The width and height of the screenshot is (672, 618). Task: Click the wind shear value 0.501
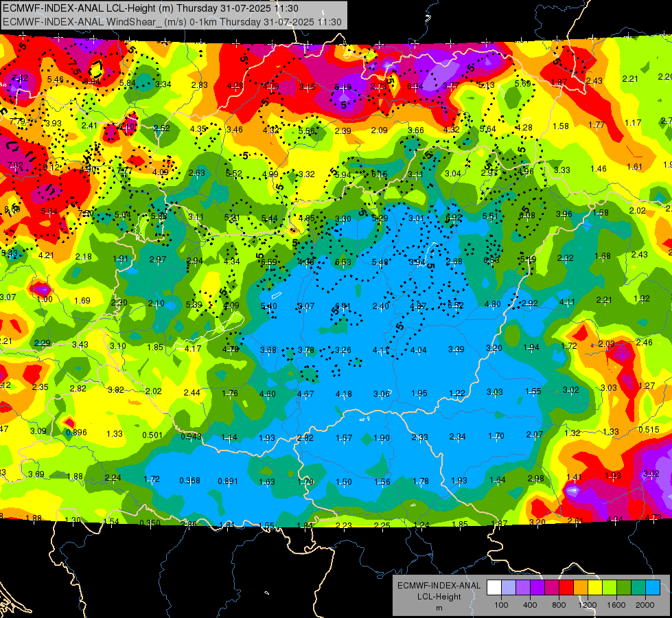pyautogui.click(x=152, y=435)
